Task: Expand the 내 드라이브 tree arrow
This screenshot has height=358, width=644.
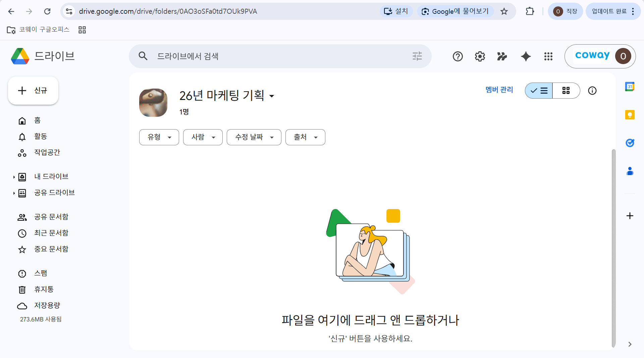Action: (14, 177)
